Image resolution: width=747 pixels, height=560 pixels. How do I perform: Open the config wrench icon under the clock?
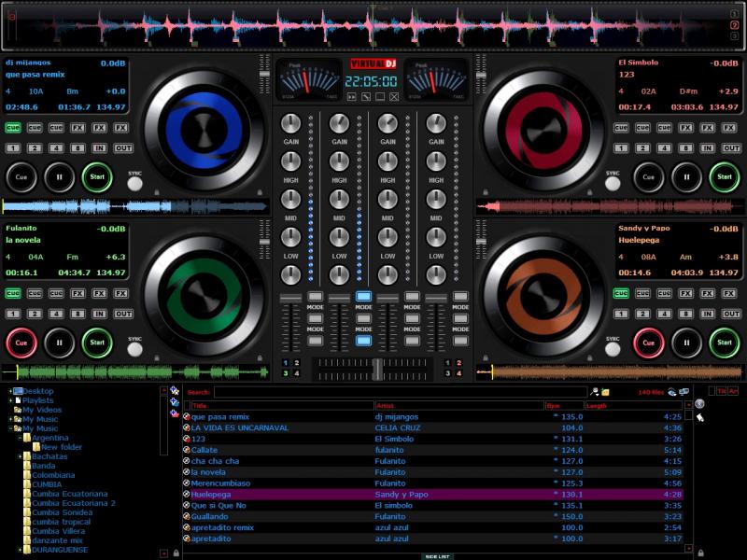365,97
